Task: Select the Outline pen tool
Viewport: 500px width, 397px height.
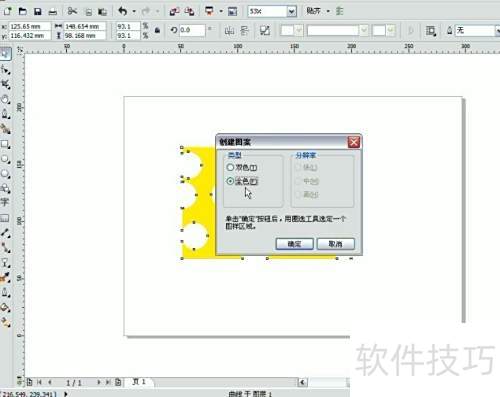Action: 5,293
